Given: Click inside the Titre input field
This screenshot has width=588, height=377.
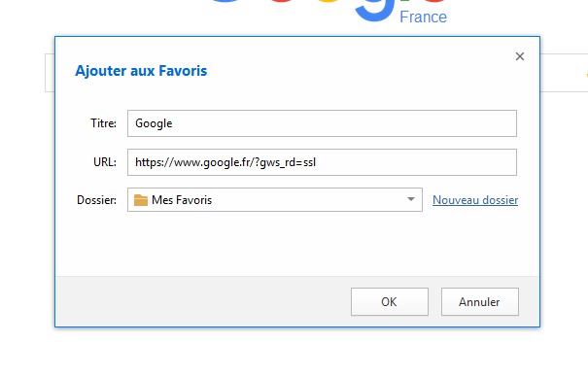Looking at the screenshot, I should (322, 123).
